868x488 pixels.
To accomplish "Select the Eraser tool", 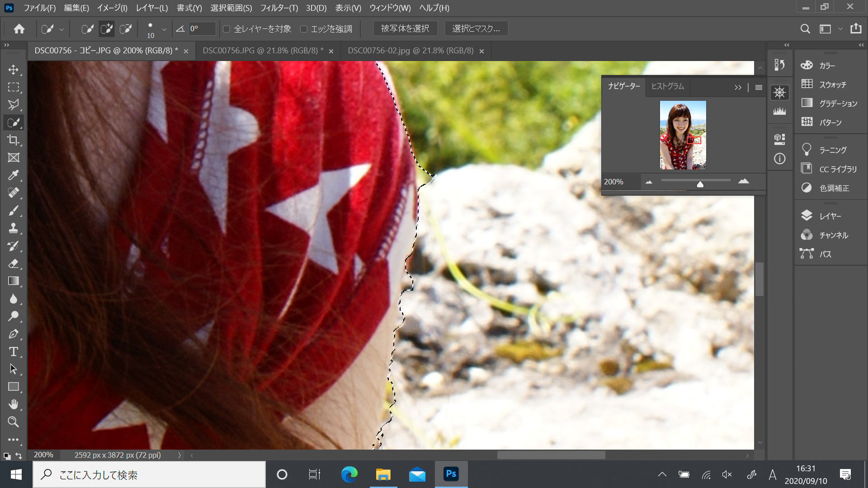I will [x=14, y=263].
